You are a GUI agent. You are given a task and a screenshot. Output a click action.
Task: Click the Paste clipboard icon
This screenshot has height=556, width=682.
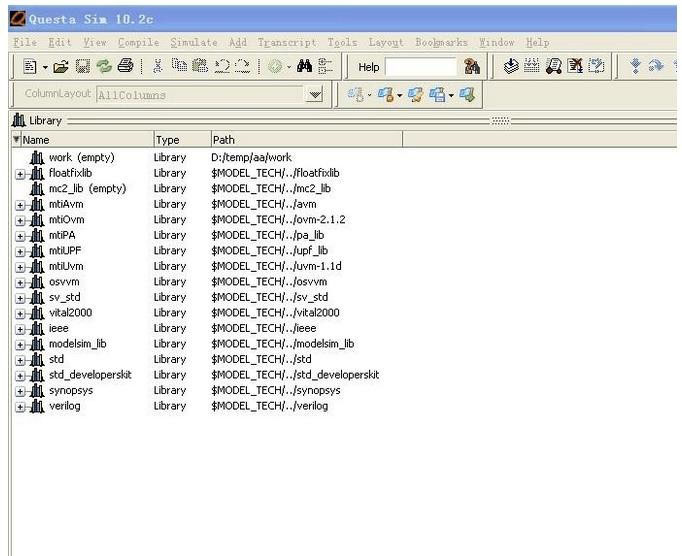pos(200,66)
